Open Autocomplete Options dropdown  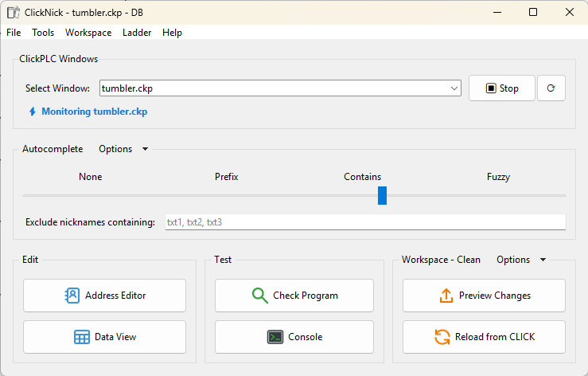123,149
